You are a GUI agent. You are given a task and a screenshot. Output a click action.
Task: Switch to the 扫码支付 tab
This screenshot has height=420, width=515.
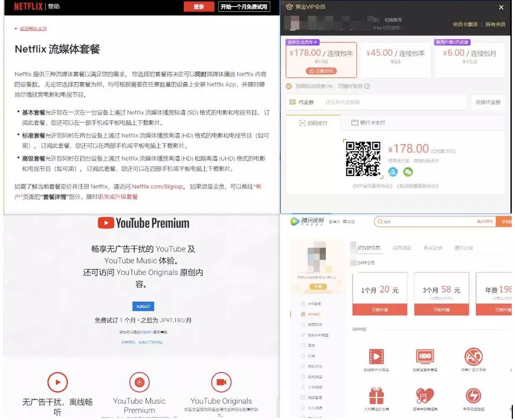click(x=313, y=123)
